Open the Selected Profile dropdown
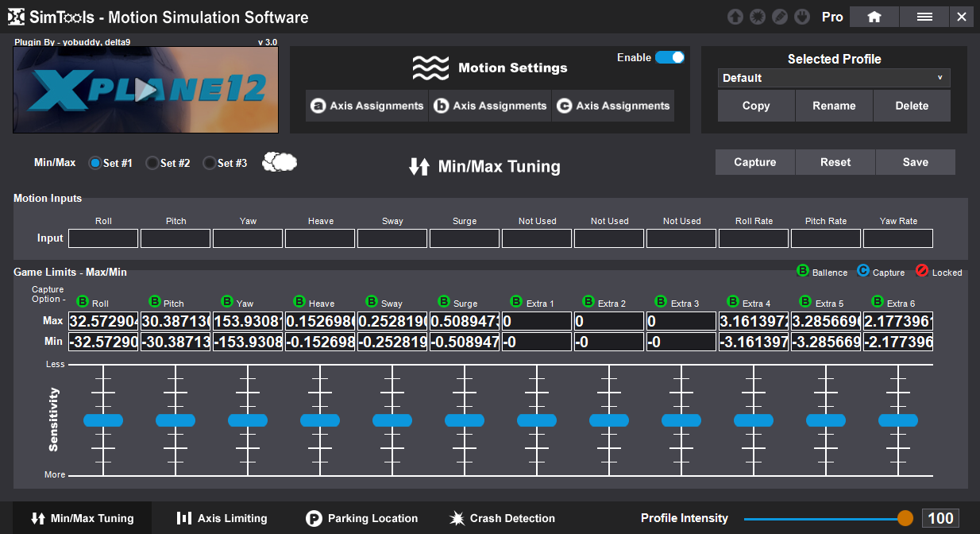 click(833, 78)
